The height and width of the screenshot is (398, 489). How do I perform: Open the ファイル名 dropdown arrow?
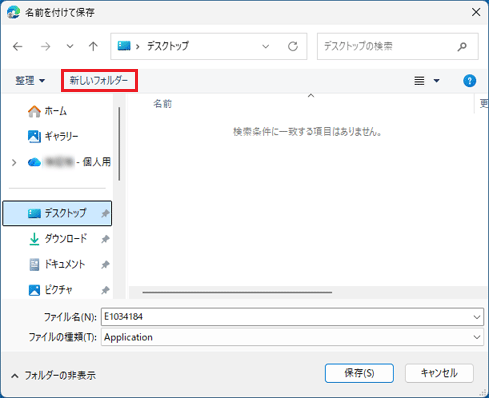(477, 317)
